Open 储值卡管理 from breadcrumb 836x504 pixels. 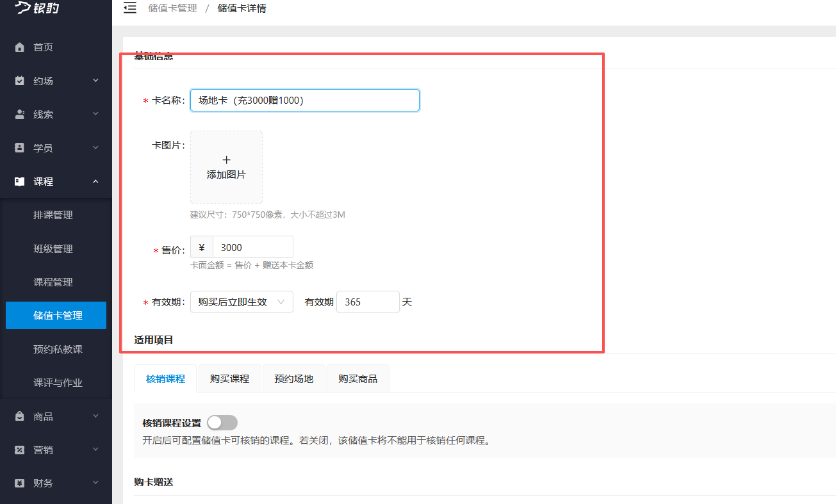tap(172, 8)
